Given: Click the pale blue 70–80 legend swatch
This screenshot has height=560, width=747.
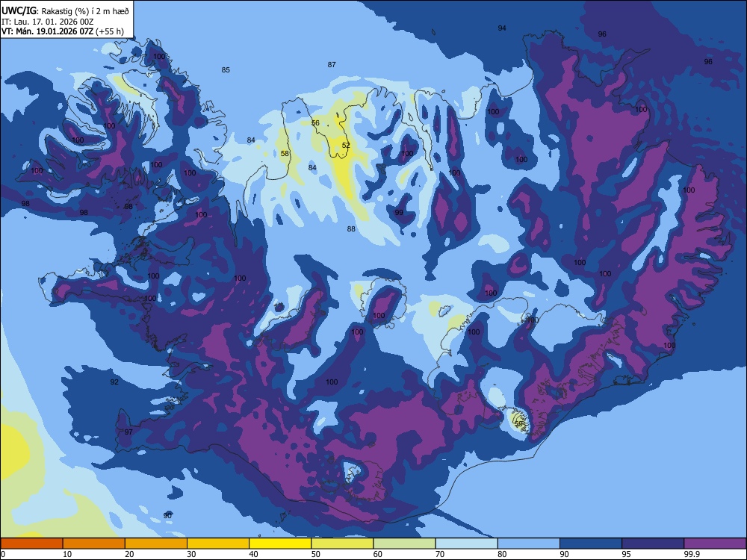Looking at the screenshot, I should point(466,544).
